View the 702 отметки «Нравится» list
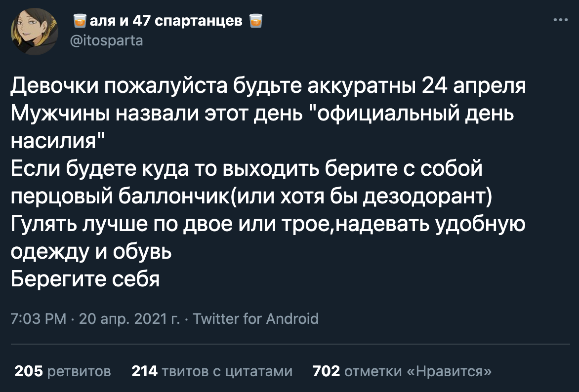 [402, 371]
